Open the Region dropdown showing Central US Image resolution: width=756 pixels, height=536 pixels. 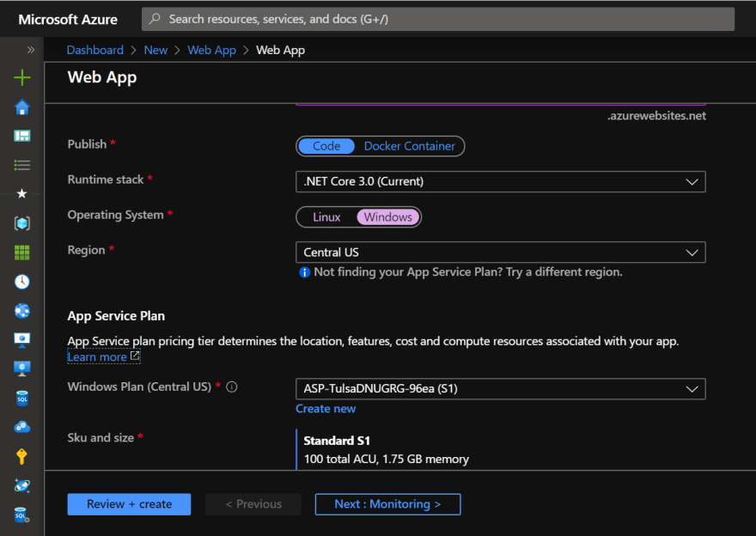click(x=501, y=253)
